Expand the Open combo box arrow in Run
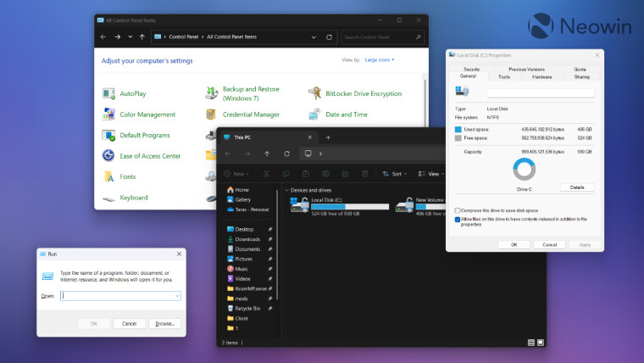 pos(176,296)
